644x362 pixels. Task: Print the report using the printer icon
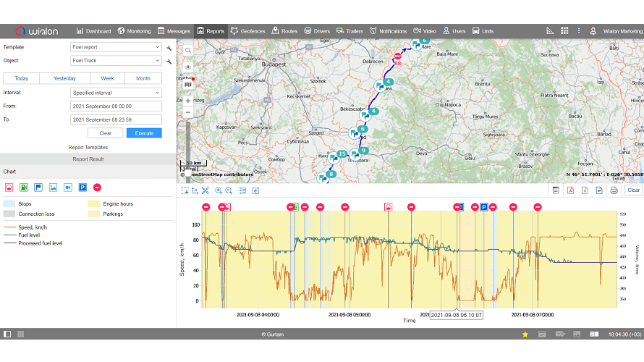coord(614,190)
